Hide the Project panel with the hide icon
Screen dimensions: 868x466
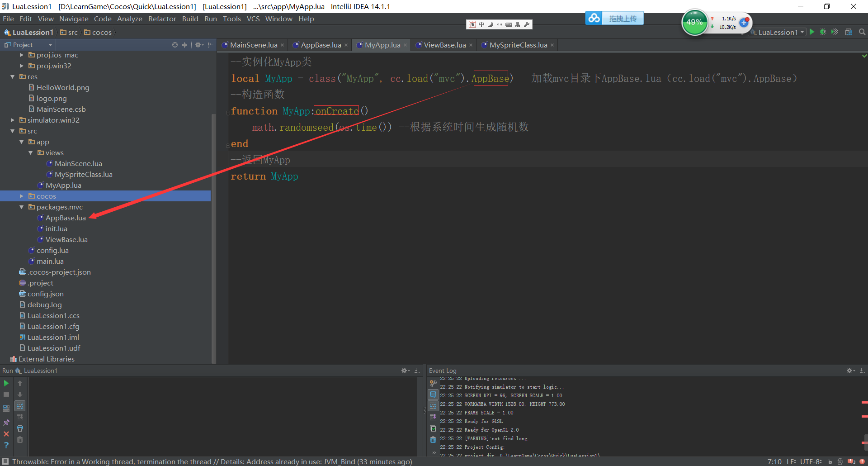[x=210, y=45]
